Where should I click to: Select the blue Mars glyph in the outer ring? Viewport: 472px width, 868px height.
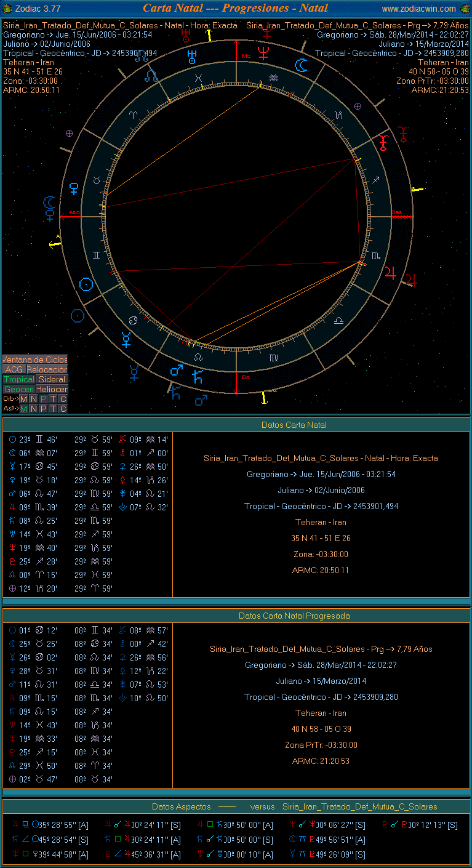[x=177, y=370]
